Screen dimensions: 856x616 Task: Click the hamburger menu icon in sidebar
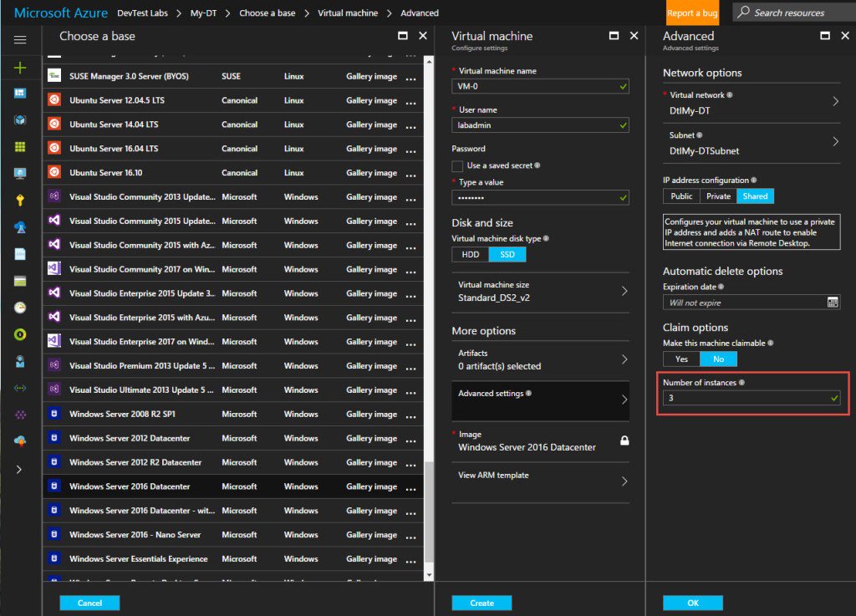[x=20, y=39]
